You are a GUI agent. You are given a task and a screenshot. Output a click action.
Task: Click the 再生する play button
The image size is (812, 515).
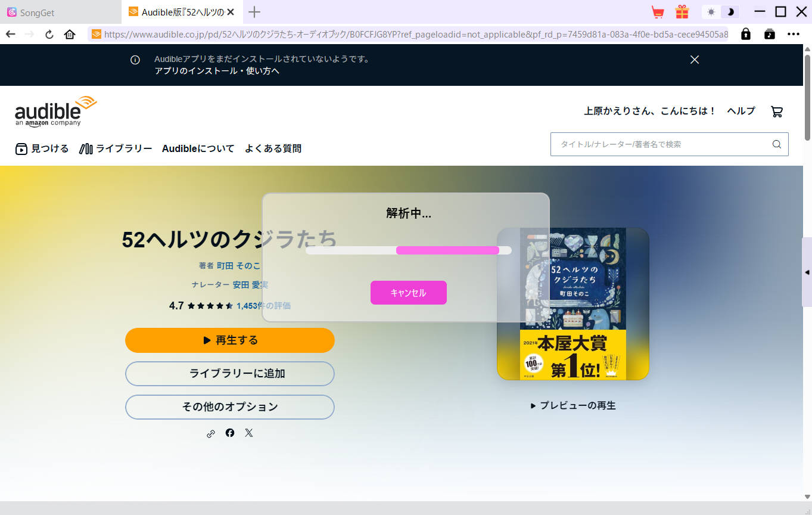tap(229, 340)
